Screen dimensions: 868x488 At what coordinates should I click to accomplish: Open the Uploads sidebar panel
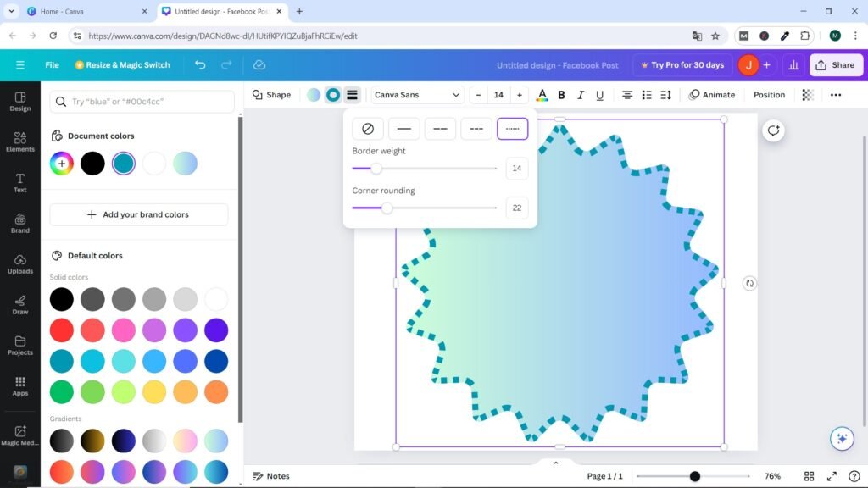(x=20, y=263)
